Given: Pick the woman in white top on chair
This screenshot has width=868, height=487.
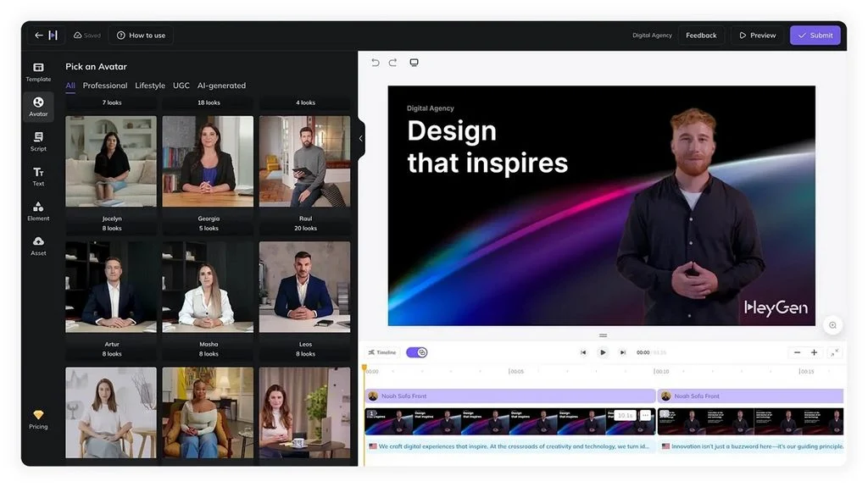Looking at the screenshot, I should [x=111, y=412].
